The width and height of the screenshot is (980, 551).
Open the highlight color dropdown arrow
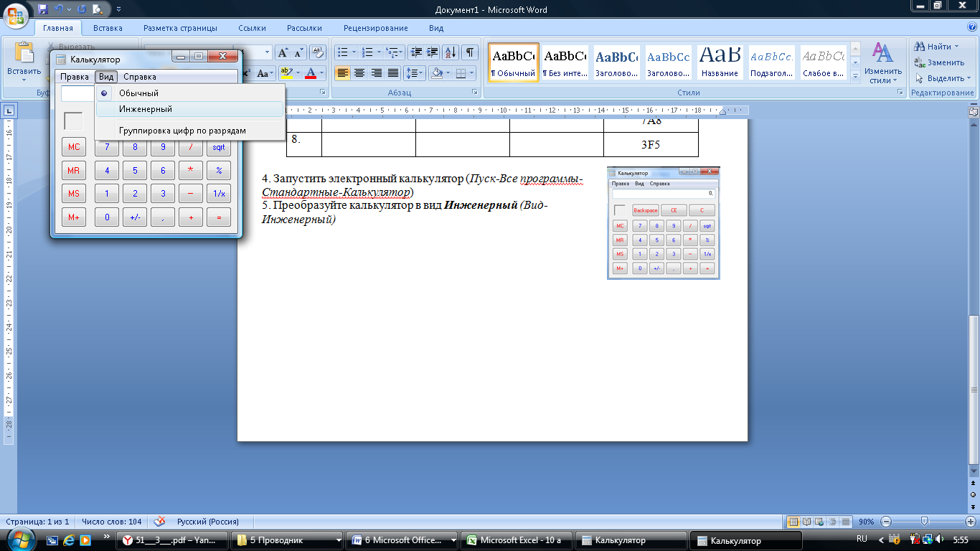click(x=297, y=73)
